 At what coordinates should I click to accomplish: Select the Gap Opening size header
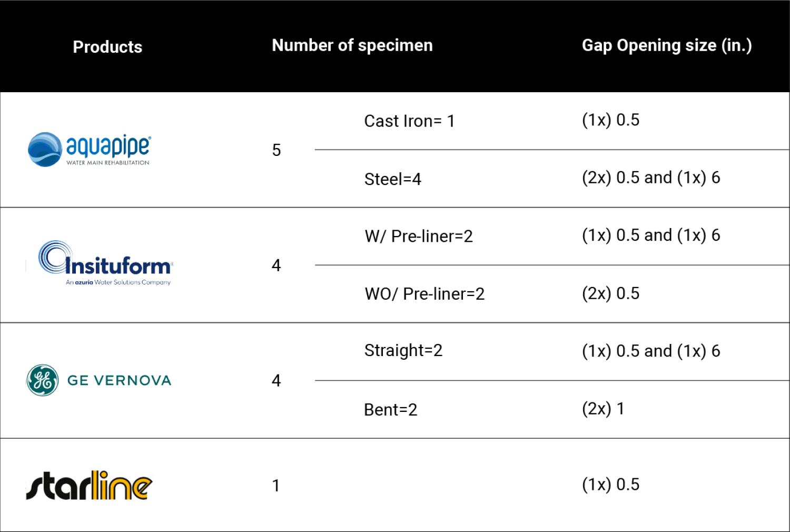click(666, 46)
